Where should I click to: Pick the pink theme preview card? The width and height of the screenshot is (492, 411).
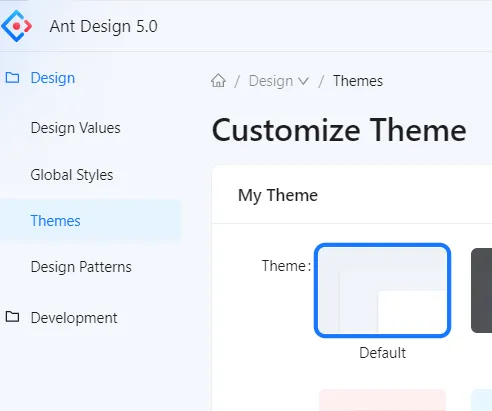pyautogui.click(x=382, y=400)
